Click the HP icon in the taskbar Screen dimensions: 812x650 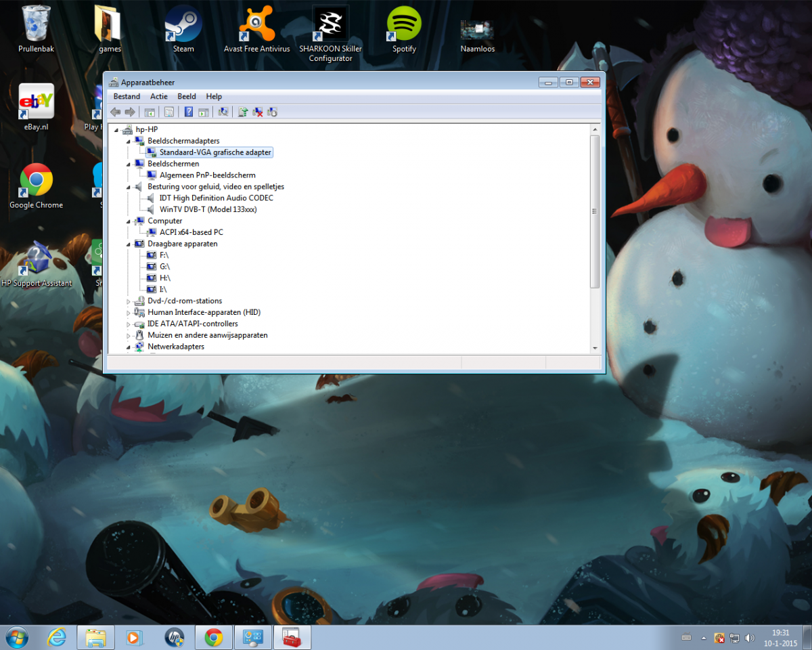point(174,637)
